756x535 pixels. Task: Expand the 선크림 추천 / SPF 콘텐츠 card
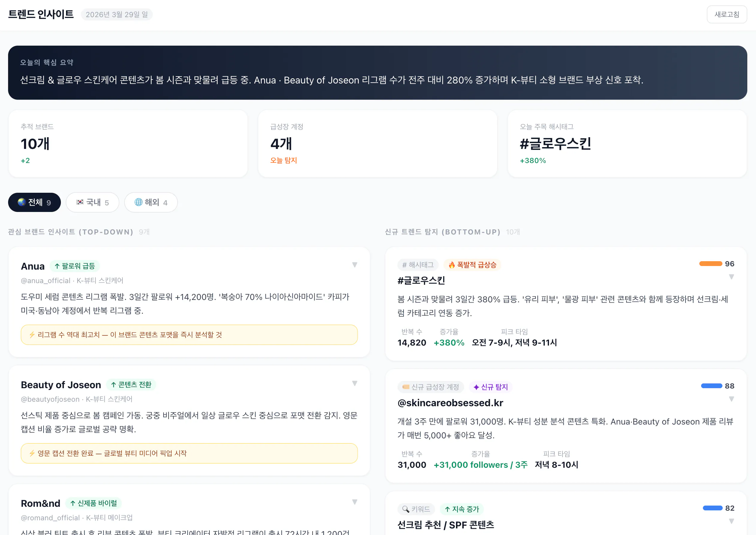pos(731,521)
